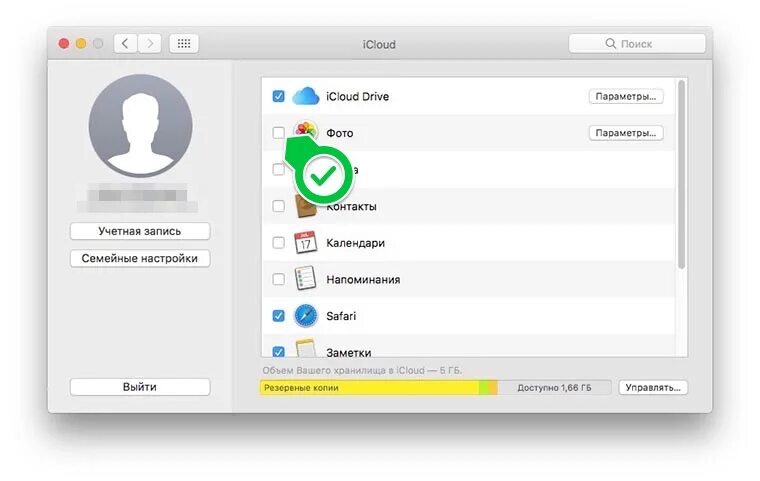Click the Учетная запись button

click(140, 231)
